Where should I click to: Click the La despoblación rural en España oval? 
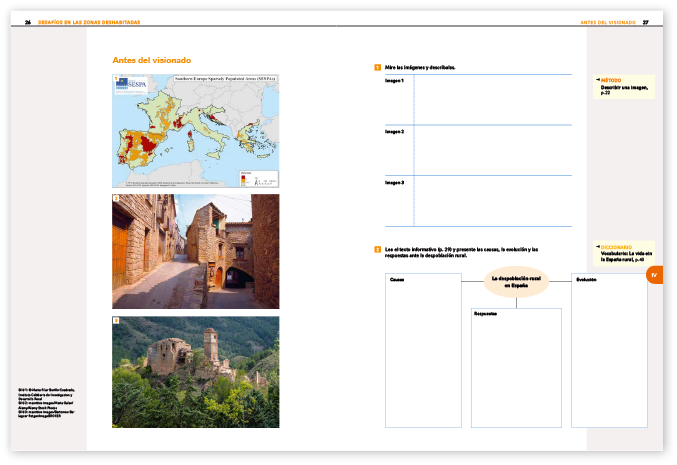coord(516,282)
